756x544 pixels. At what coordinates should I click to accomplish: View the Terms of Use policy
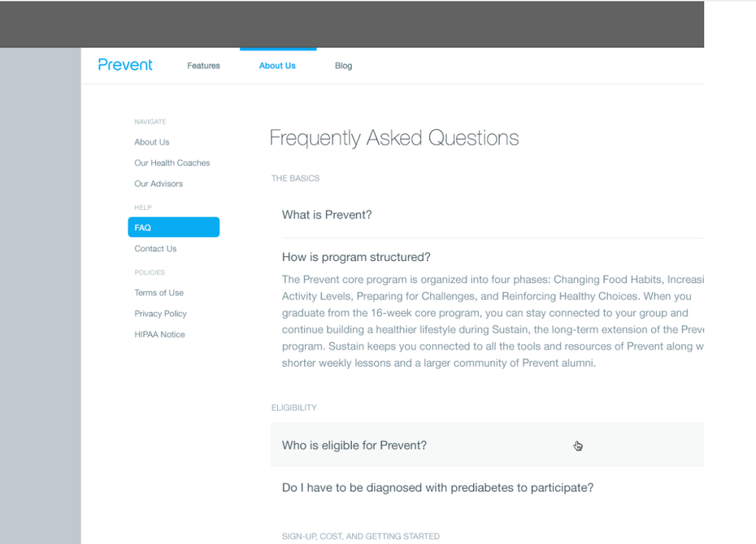[159, 293]
